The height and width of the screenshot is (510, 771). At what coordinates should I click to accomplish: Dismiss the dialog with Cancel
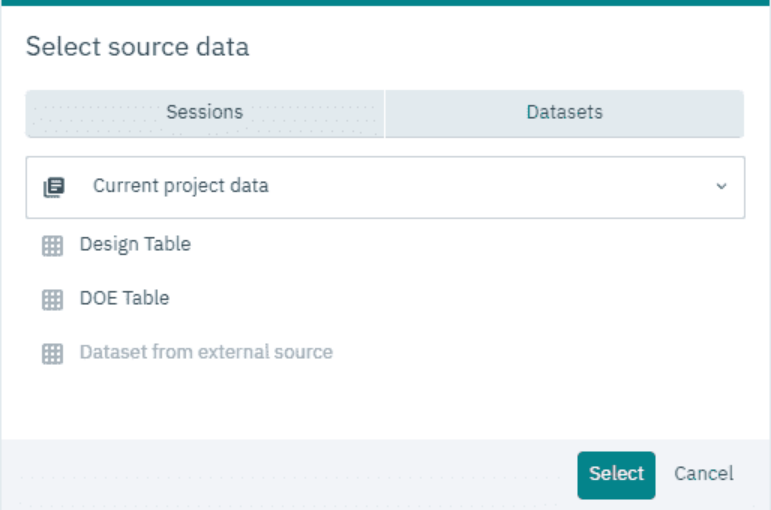[x=704, y=474]
